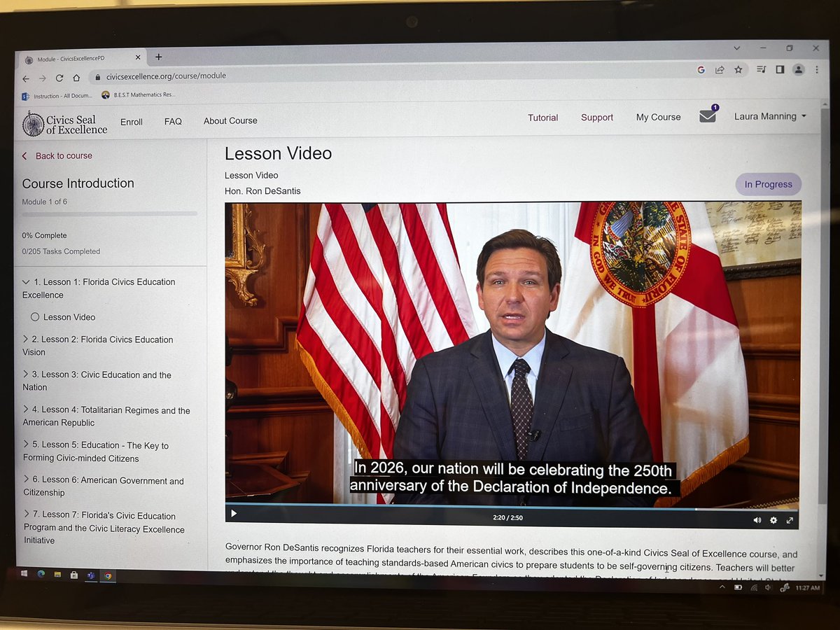Open the Tutorial link
This screenshot has width=840, height=630.
click(543, 118)
